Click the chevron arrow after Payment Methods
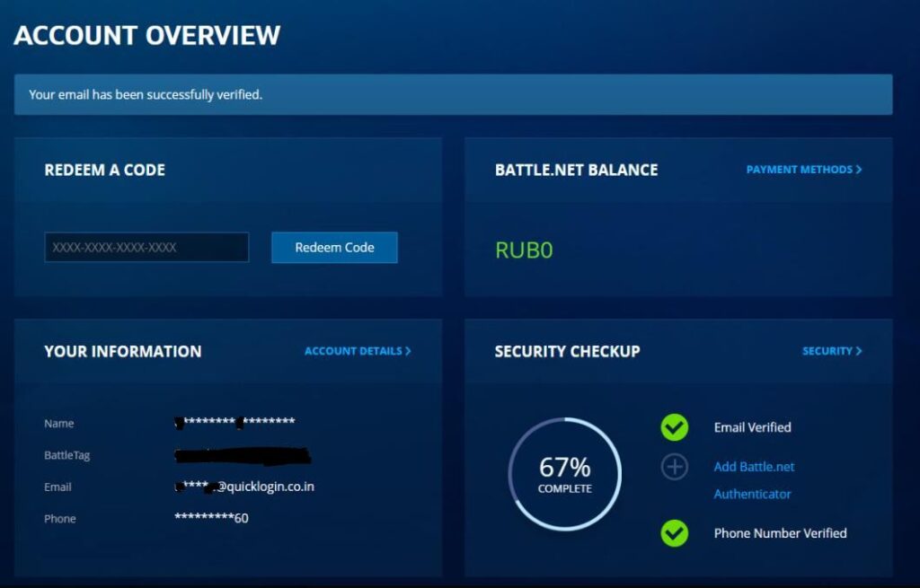Image resolution: width=920 pixels, height=588 pixels. (859, 170)
